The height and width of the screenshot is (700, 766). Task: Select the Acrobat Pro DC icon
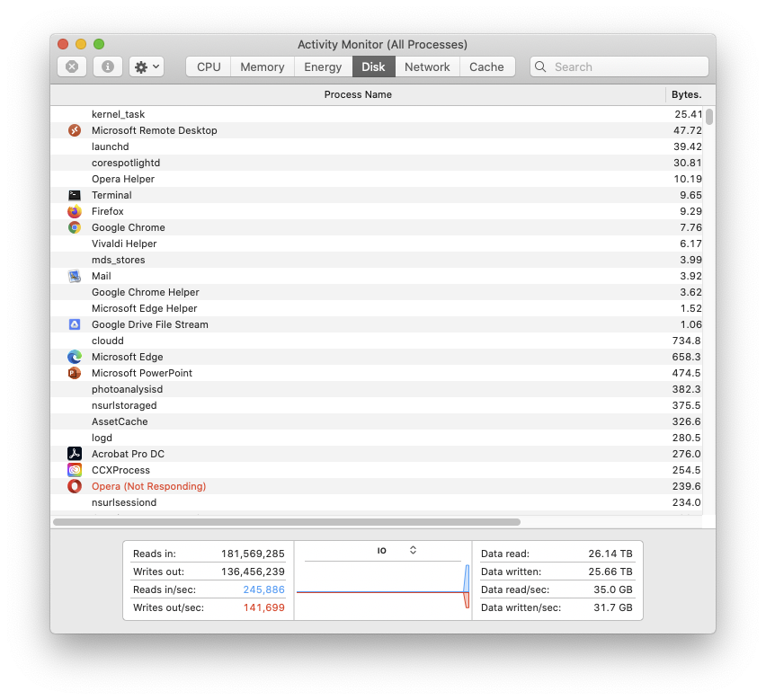tap(75, 454)
